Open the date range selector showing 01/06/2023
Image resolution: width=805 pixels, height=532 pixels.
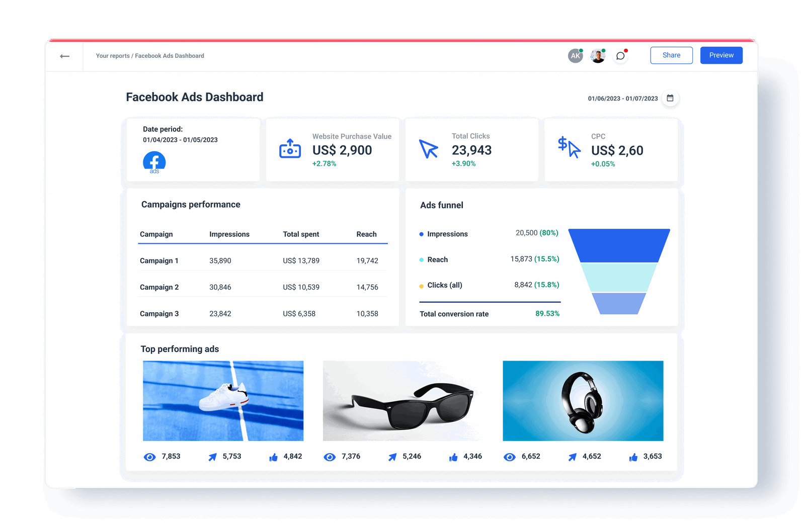click(622, 99)
